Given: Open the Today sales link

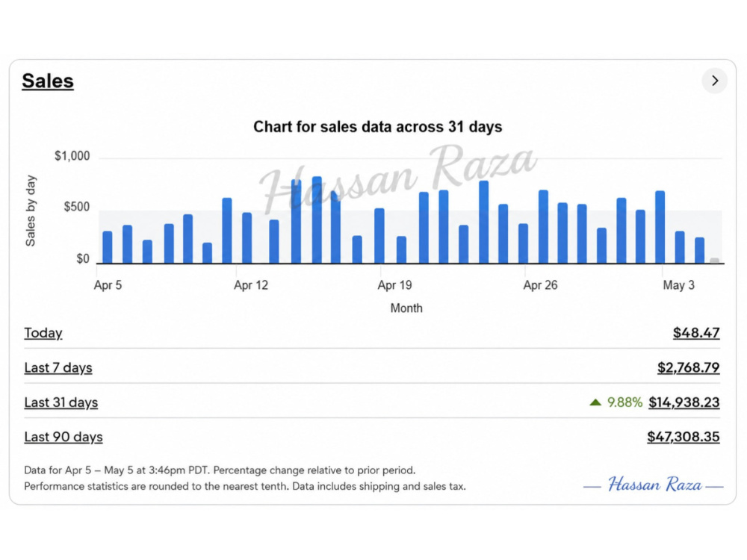Looking at the screenshot, I should 43,333.
